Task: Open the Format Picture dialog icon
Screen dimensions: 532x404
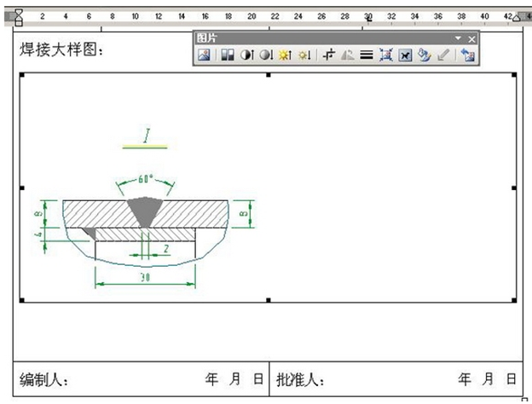Action: (x=424, y=55)
